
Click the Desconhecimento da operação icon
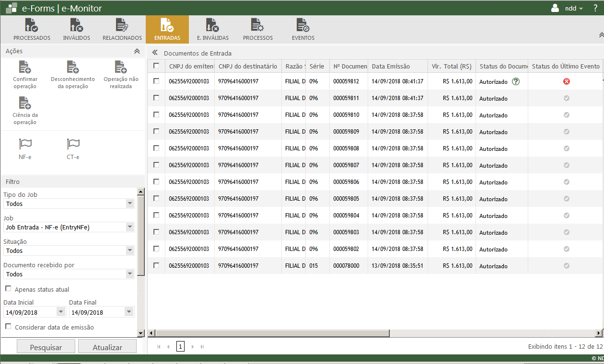[73, 67]
